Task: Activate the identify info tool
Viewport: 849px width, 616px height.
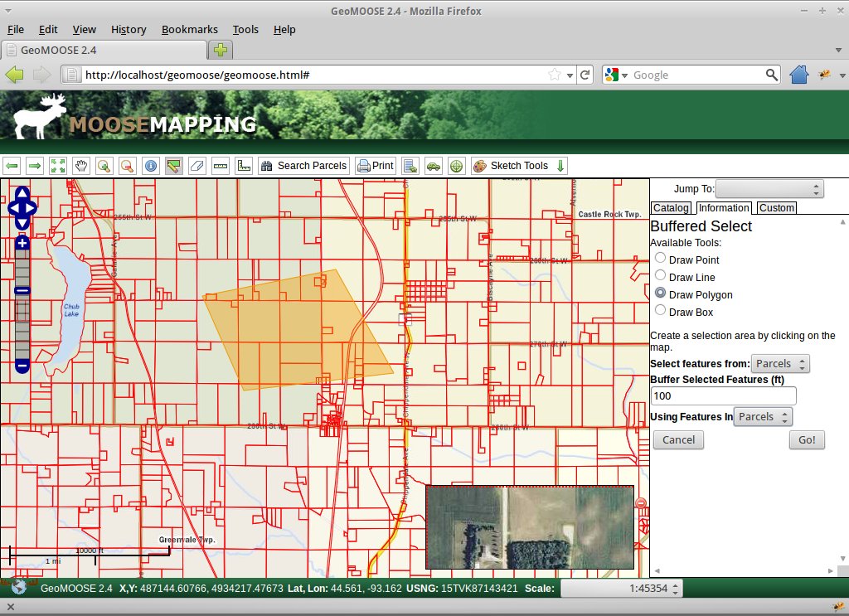Action: [x=150, y=166]
